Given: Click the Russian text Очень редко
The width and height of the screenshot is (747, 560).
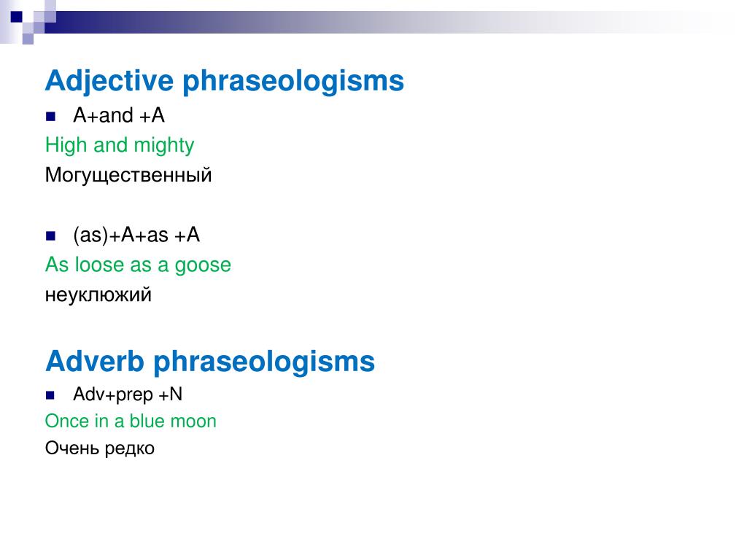Looking at the screenshot, I should (99, 448).
